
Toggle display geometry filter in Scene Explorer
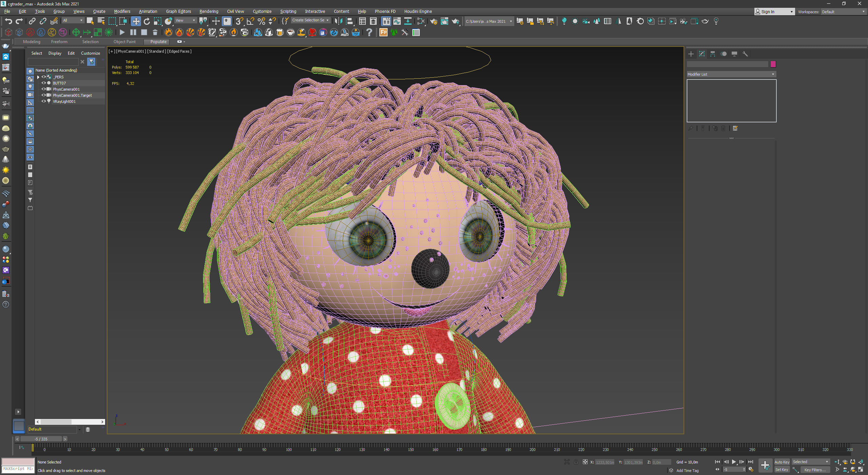(x=30, y=71)
